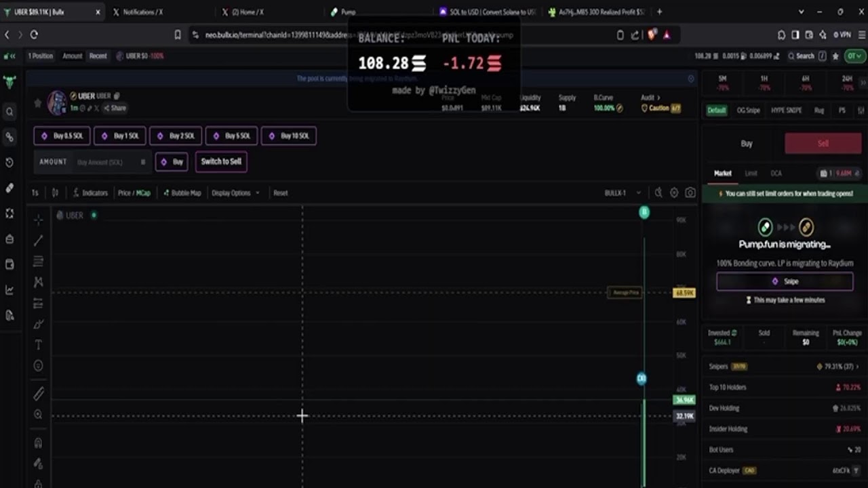Switch to the DCA order tab
The width and height of the screenshot is (868, 488).
(776, 174)
